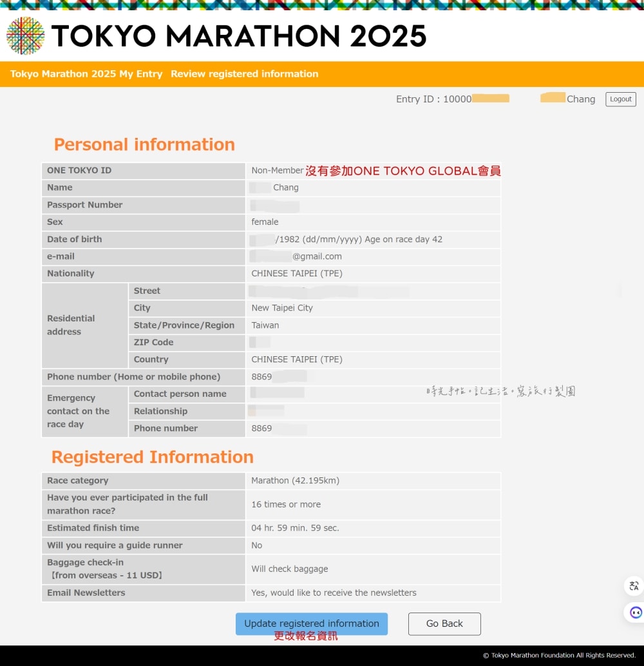Click Country value CHINESE TAIPEI (TPE)
Image resolution: width=644 pixels, height=666 pixels.
(296, 359)
